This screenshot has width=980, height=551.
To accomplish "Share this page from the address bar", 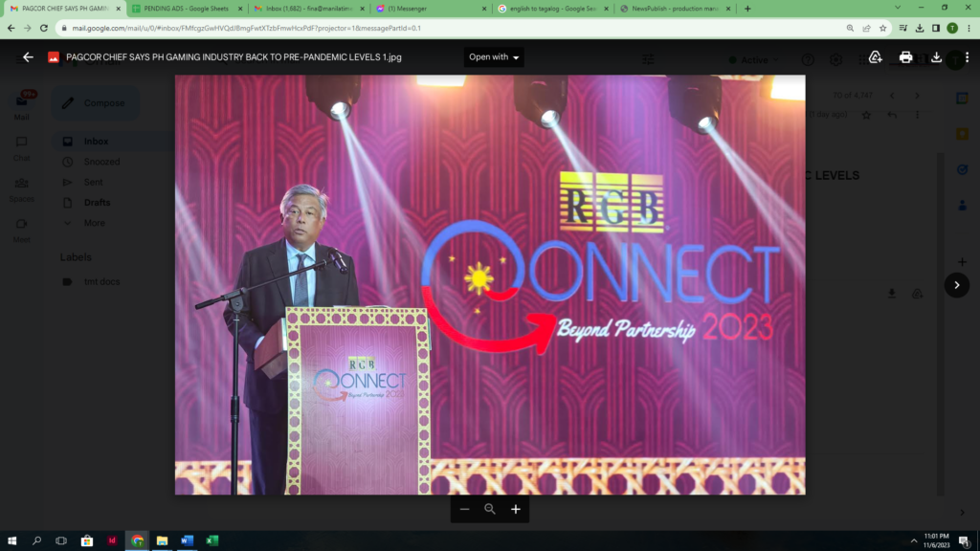I will click(x=866, y=28).
